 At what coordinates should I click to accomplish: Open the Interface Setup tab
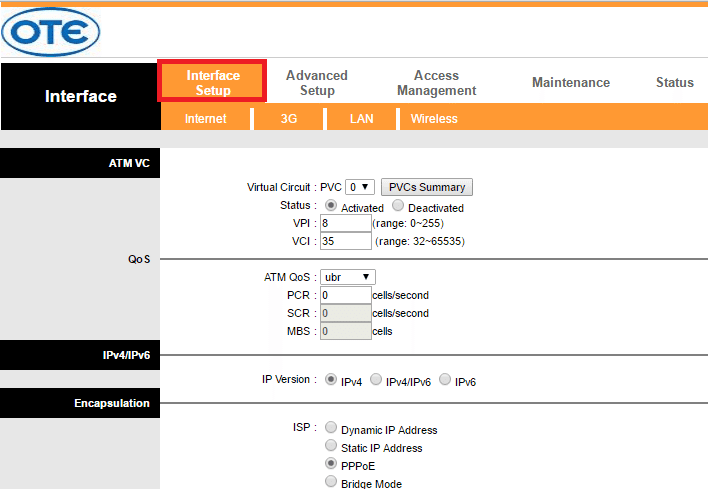point(213,83)
